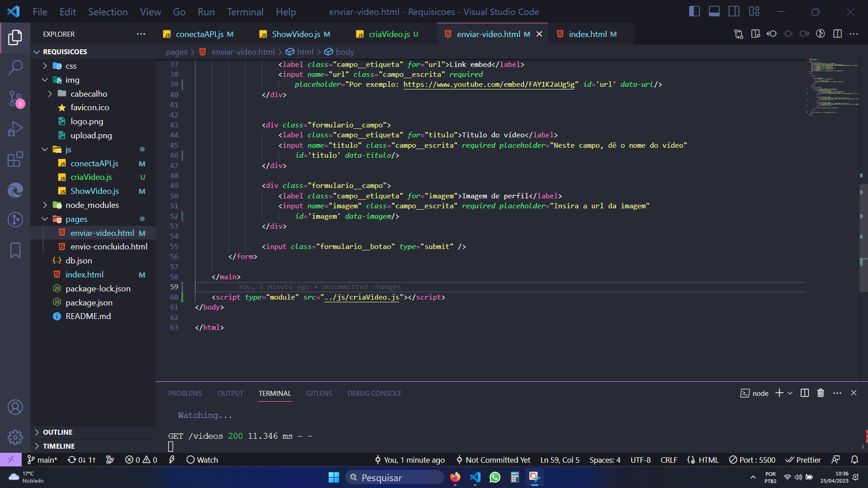Screen dimensions: 868x488
Task: Open the Terminal menu
Action: click(245, 12)
